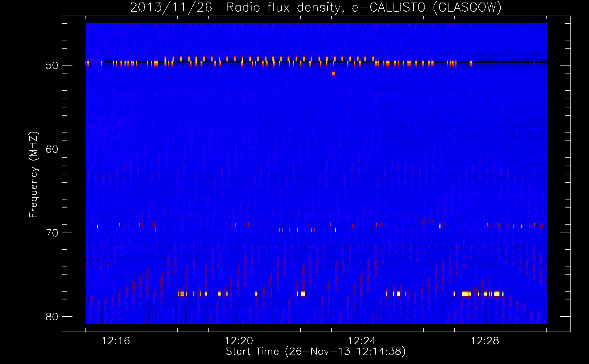589x364 pixels.
Task: Click the 12:28 time tick label
Action: (x=485, y=341)
